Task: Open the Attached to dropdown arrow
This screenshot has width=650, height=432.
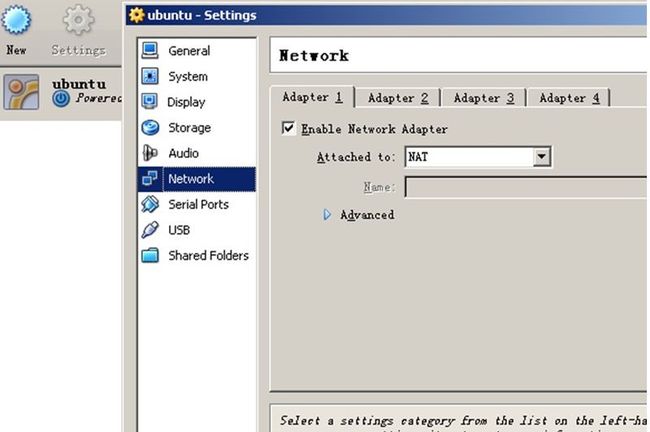Action: pyautogui.click(x=542, y=157)
